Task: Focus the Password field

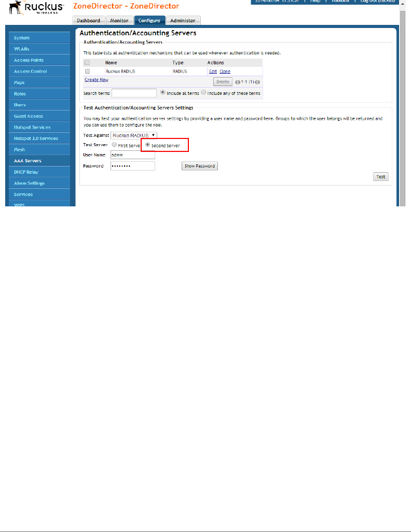Action: 133,166
